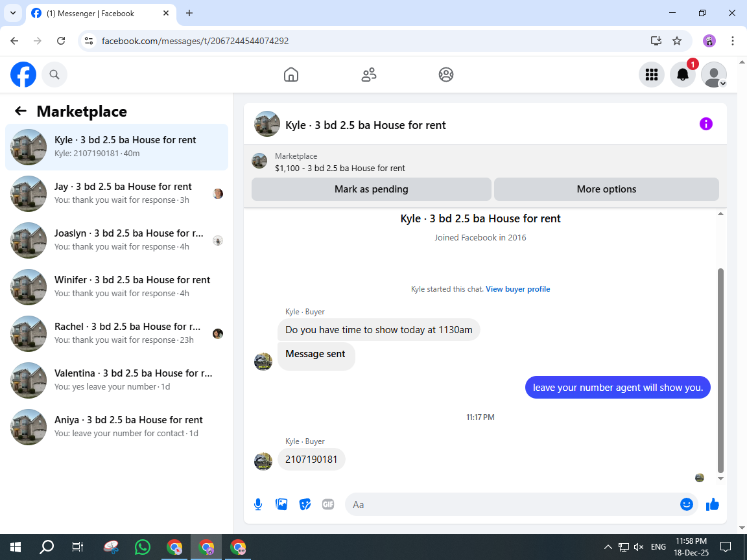
Task: Open the Facebook logo home link
Action: pos(23,75)
